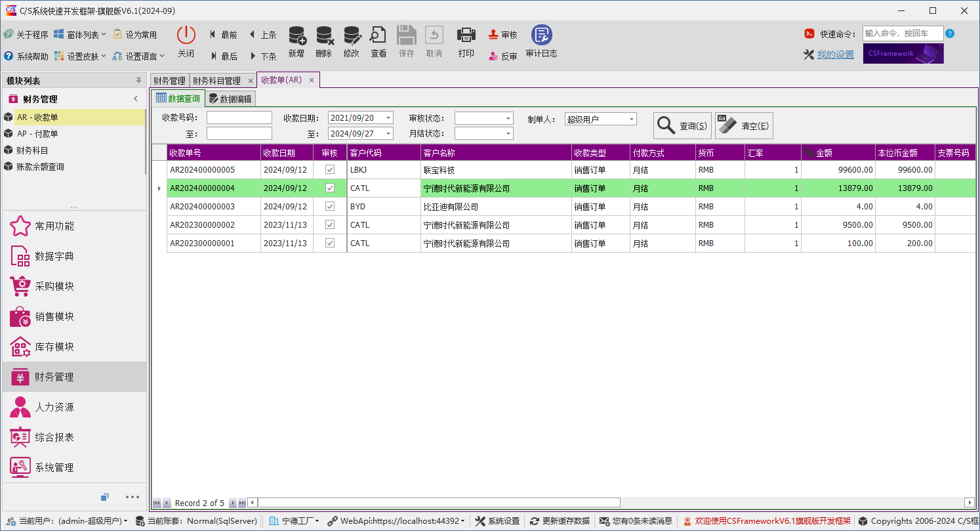Toggle 审核 checkbox for AR202400000005
980x531 pixels.
coord(330,169)
